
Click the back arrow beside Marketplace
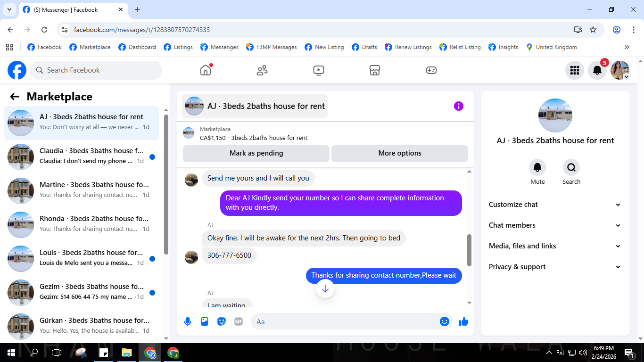tap(15, 97)
